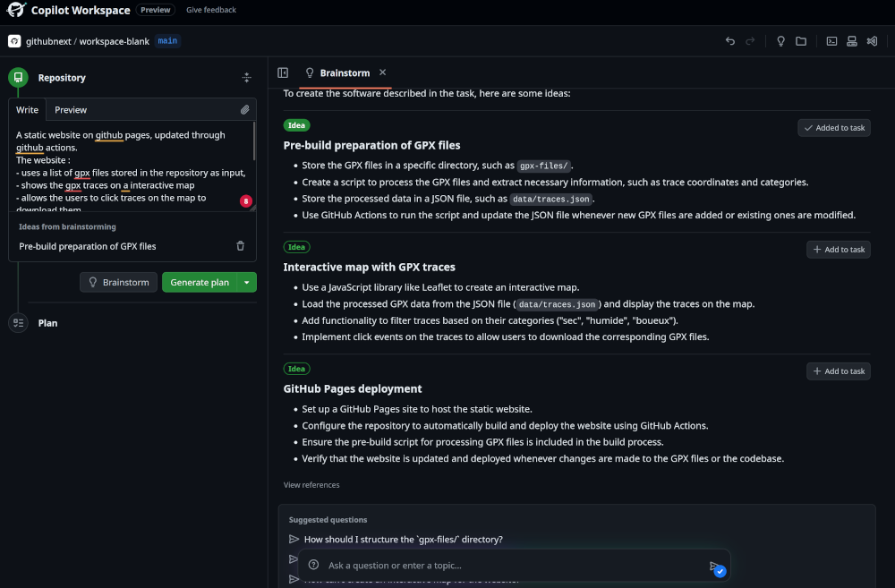
Task: Add GitHub Pages deployment idea to task
Action: point(839,371)
